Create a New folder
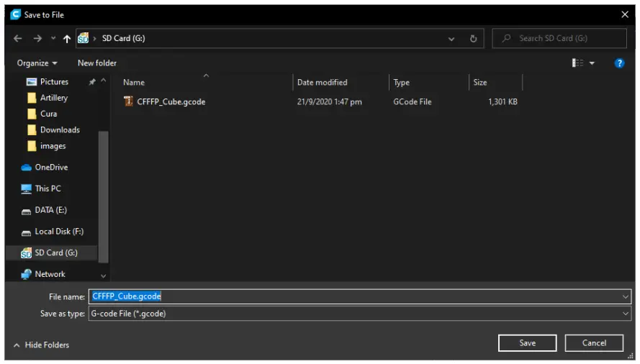The width and height of the screenshot is (640, 364). pos(97,63)
